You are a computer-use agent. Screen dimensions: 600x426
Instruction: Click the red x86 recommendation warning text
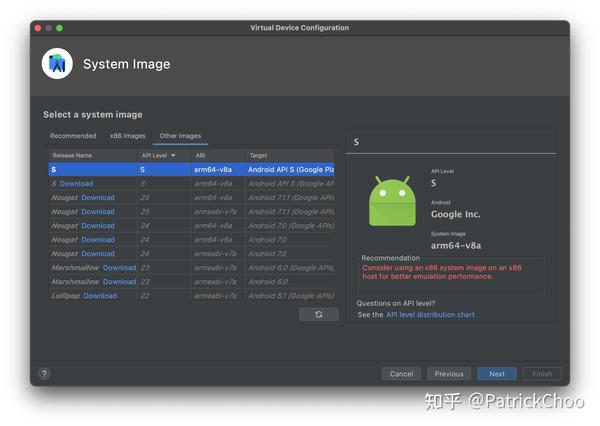tap(442, 272)
